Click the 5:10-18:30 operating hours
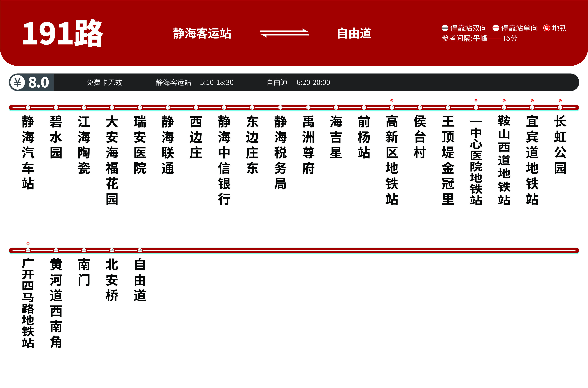The width and height of the screenshot is (588, 388). tap(217, 82)
